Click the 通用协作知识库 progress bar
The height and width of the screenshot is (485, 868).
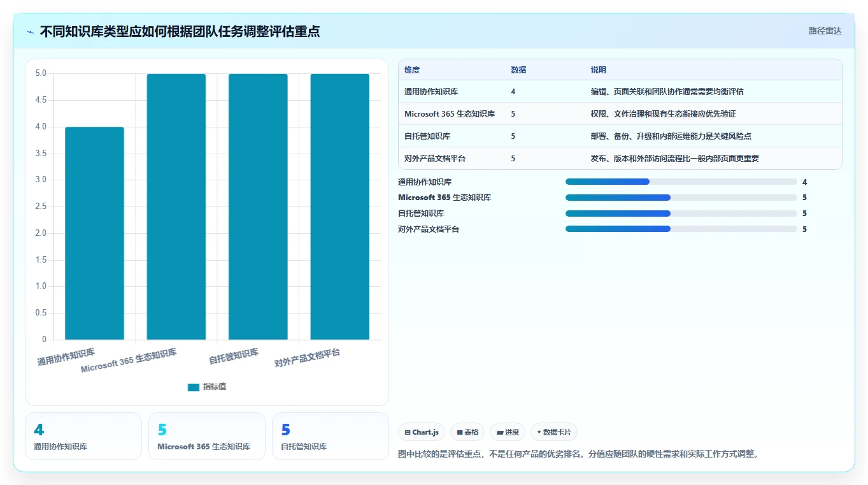[x=681, y=182]
